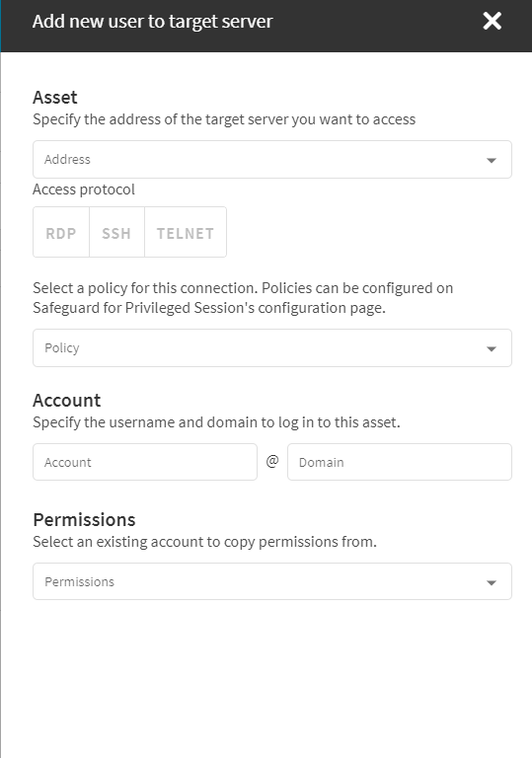Click the 'Specify the address of the target server' text

pos(224,119)
